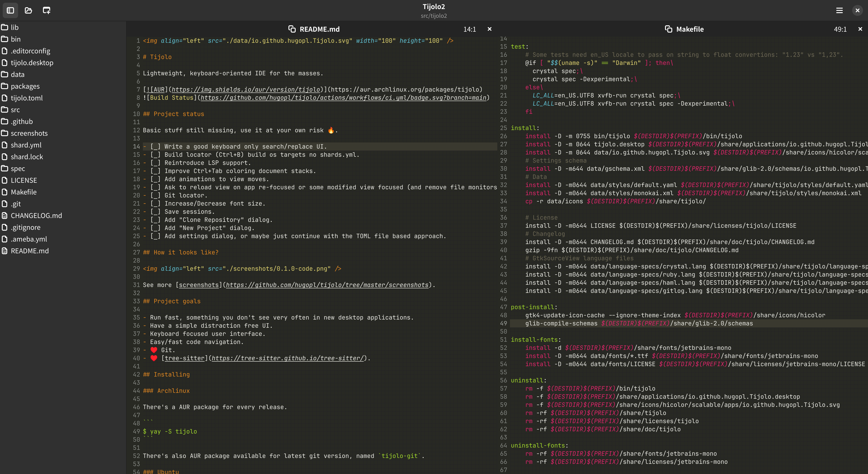Click the 'Build locator (Ctrl+B)' todo line
The width and height of the screenshot is (868, 474).
[251, 155]
